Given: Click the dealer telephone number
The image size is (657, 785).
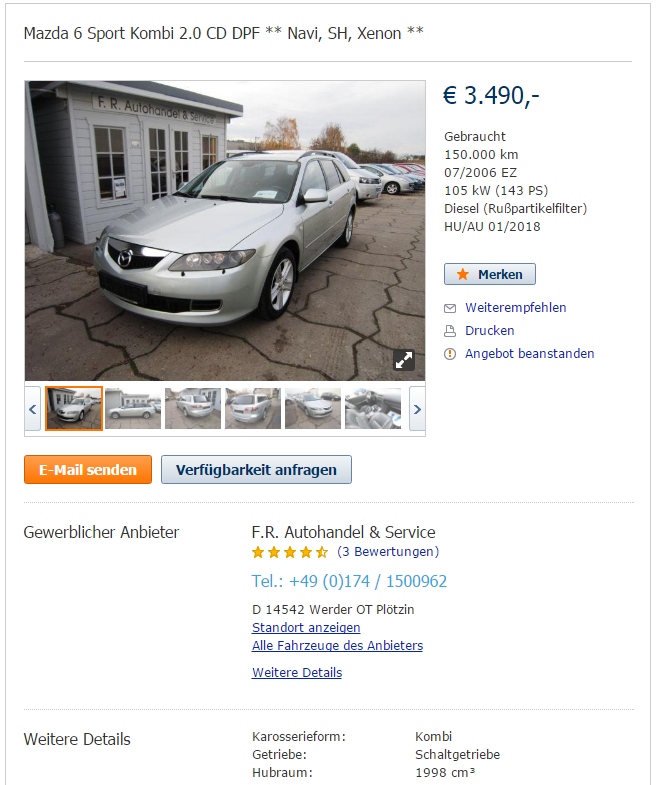Looking at the screenshot, I should [350, 581].
